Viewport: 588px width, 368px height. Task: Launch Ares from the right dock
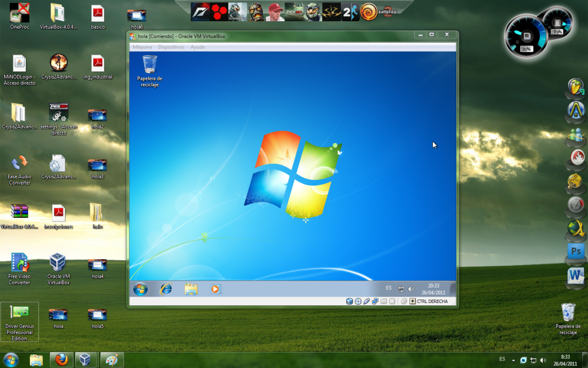pos(576,110)
